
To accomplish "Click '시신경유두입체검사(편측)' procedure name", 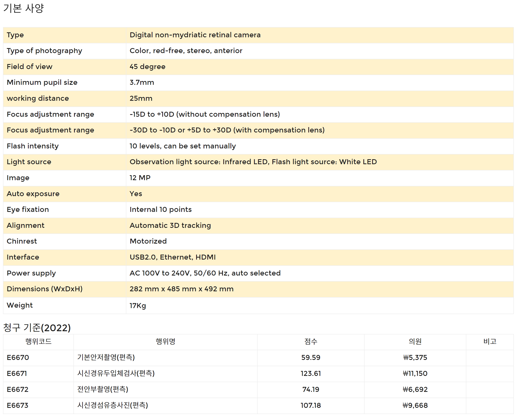I will coord(116,373).
